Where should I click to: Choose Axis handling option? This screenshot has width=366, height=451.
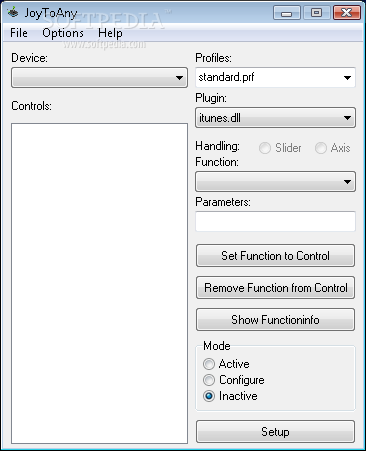click(x=321, y=148)
